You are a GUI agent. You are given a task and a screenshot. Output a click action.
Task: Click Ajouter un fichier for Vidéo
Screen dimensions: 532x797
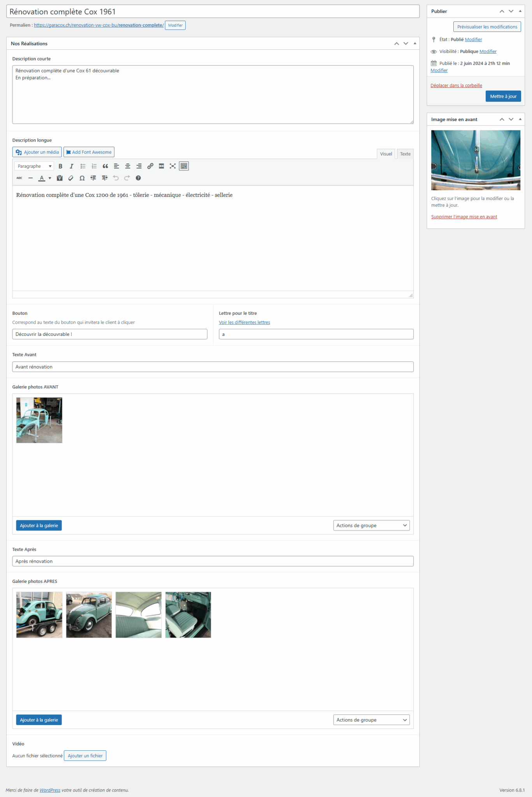(x=85, y=756)
